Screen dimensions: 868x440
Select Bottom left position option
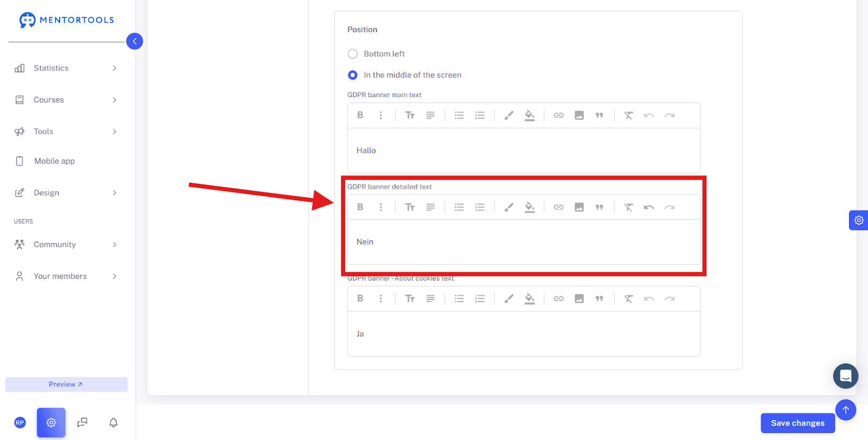[x=353, y=54]
